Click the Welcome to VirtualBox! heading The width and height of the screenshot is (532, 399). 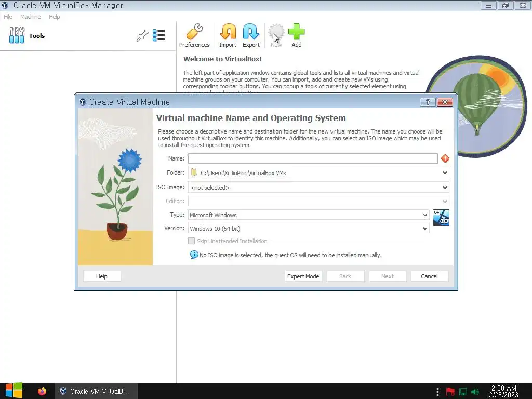[222, 59]
